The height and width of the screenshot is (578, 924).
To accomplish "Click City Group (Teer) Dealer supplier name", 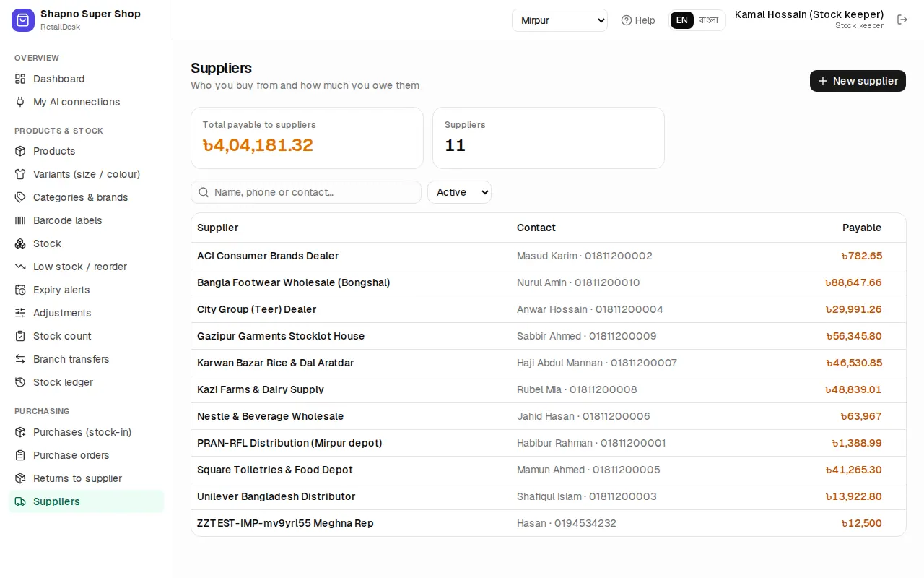I will [257, 309].
